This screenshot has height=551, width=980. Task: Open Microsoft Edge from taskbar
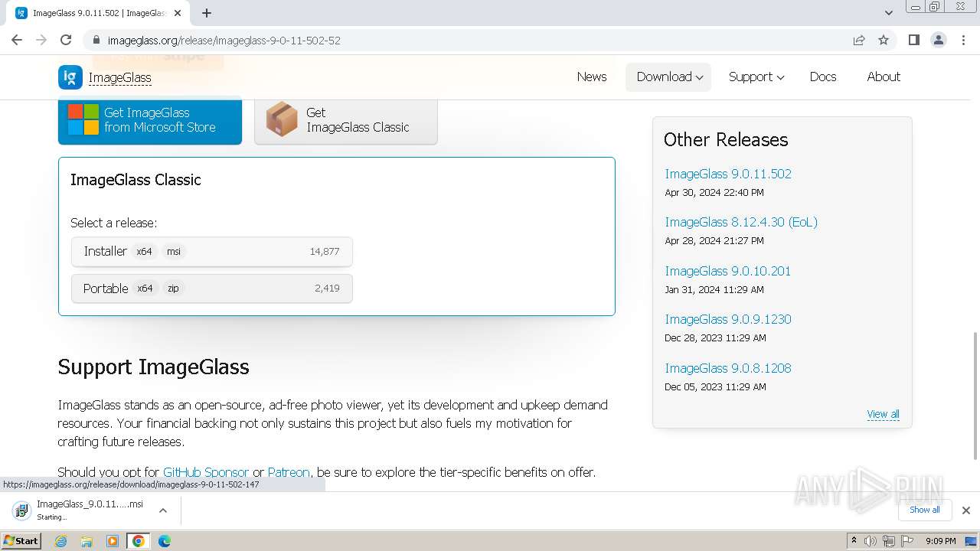(164, 541)
